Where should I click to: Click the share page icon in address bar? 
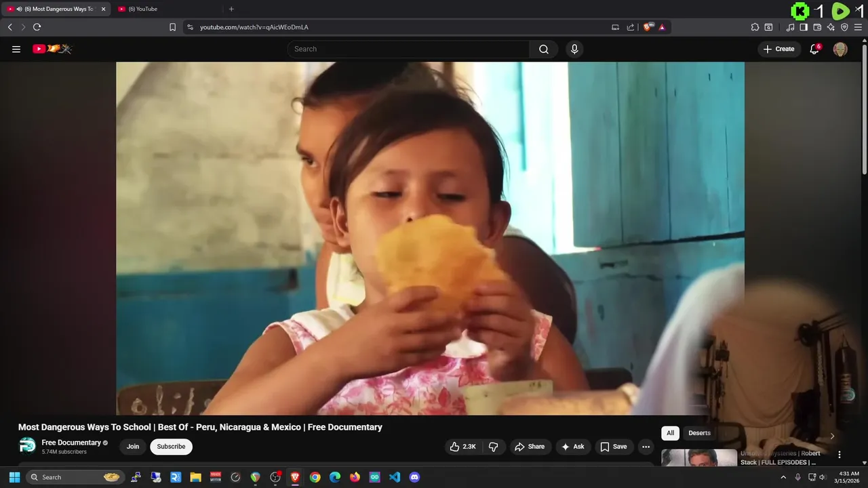(631, 27)
